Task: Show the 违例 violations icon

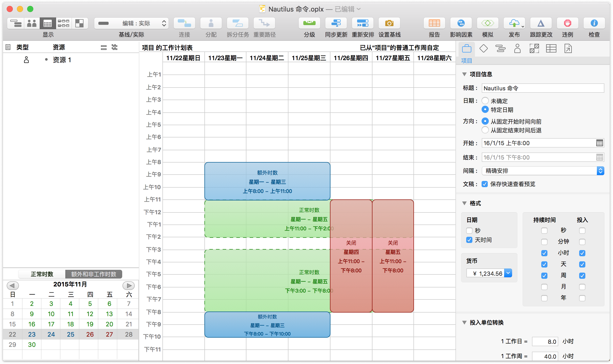Action: click(568, 24)
